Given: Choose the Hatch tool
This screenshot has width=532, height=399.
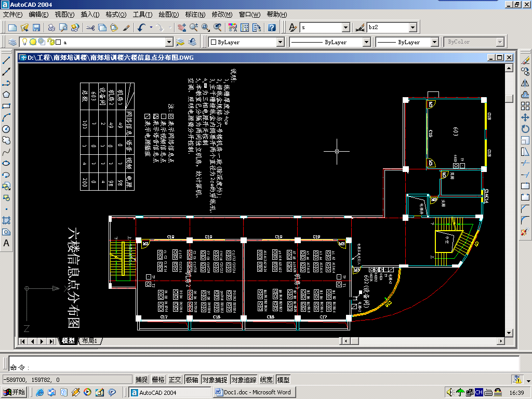Looking at the screenshot, I should 6,220.
